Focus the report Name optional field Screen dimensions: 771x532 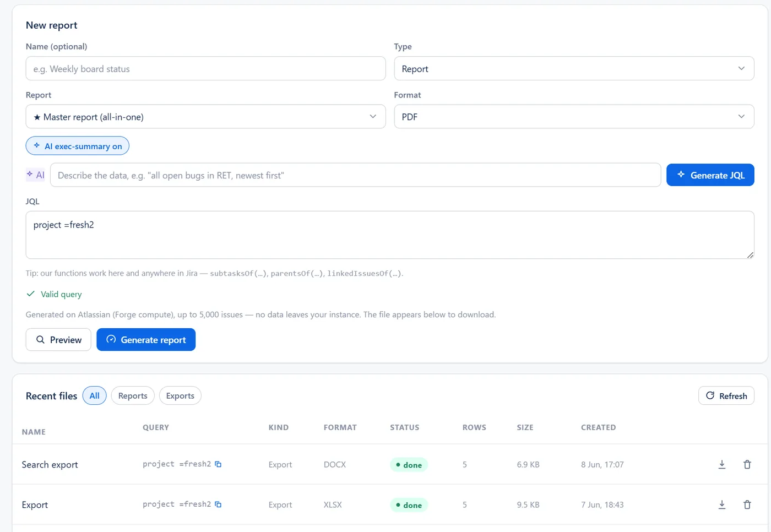click(205, 68)
